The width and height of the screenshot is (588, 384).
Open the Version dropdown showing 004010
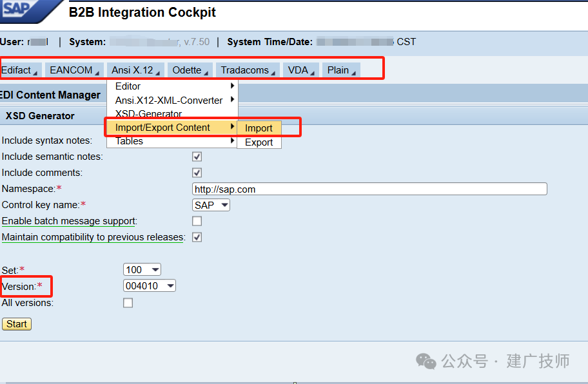pos(149,286)
